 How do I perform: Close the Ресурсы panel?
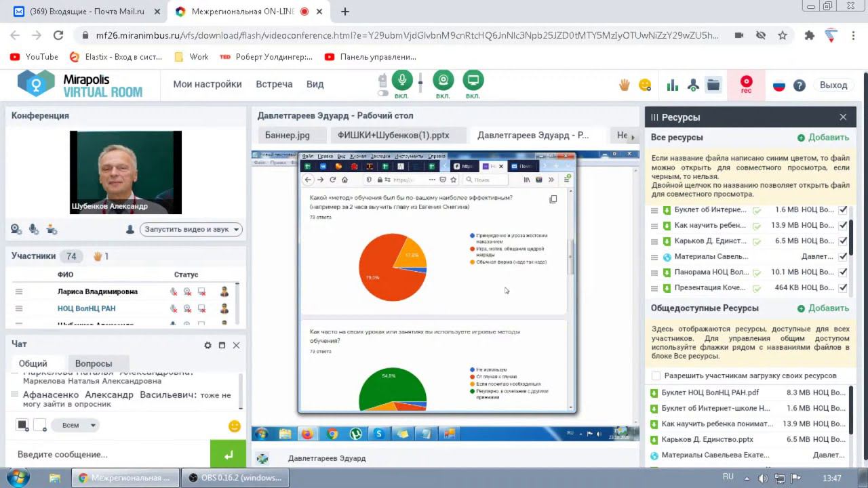pos(843,117)
